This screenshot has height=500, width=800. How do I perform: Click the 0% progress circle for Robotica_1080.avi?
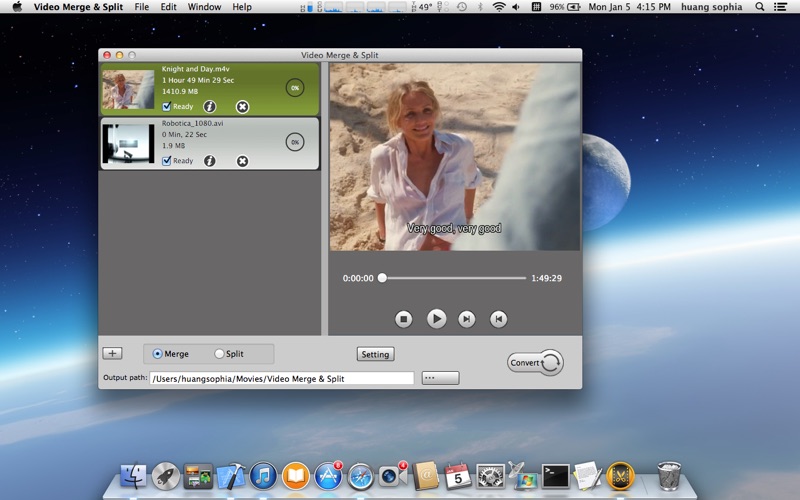[x=295, y=142]
